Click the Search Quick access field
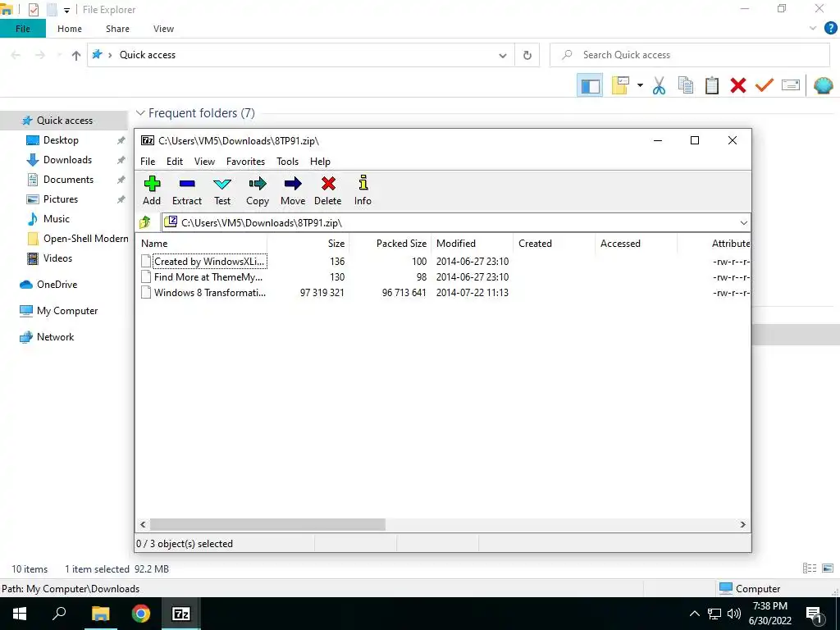This screenshot has width=840, height=630. 690,55
